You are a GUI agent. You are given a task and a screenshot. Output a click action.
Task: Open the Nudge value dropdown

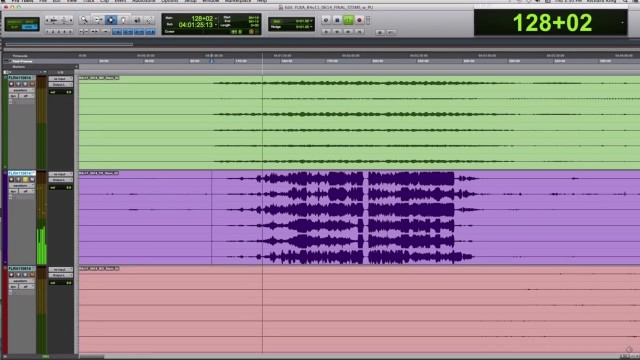pyautogui.click(x=311, y=27)
